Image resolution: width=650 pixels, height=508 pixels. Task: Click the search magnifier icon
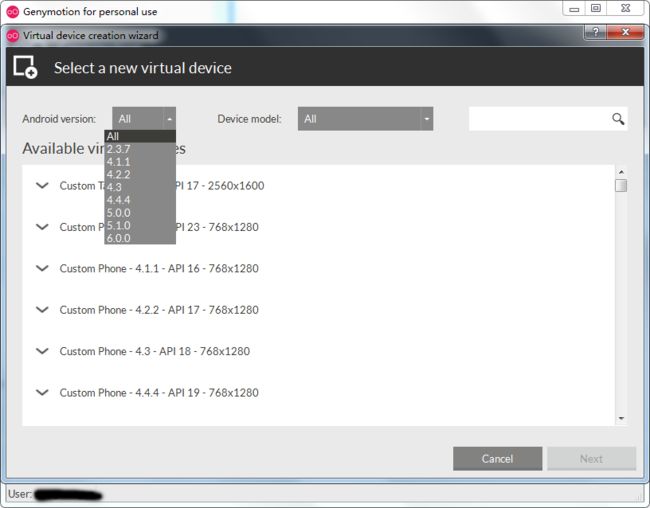click(618, 119)
